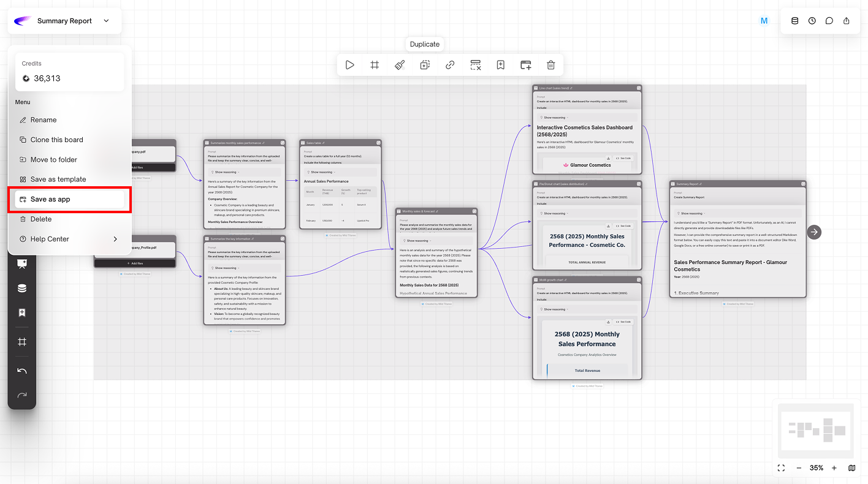Expand the Help Center submenu
Image resolution: width=868 pixels, height=484 pixels.
pyautogui.click(x=115, y=239)
